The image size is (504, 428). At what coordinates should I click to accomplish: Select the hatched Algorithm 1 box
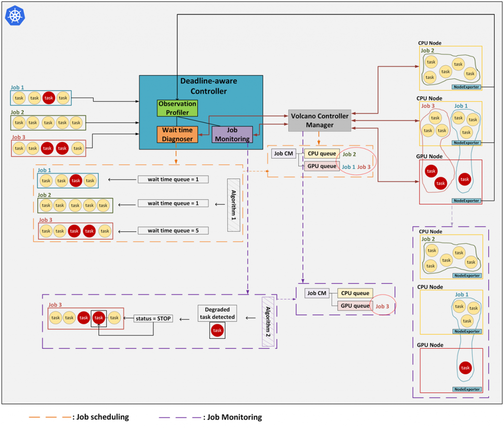point(234,205)
